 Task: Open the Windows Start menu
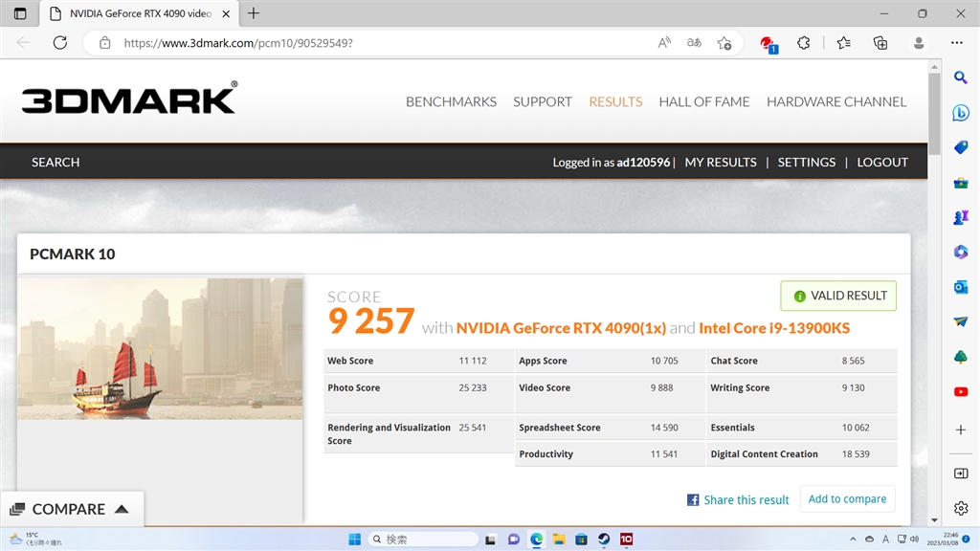(354, 540)
